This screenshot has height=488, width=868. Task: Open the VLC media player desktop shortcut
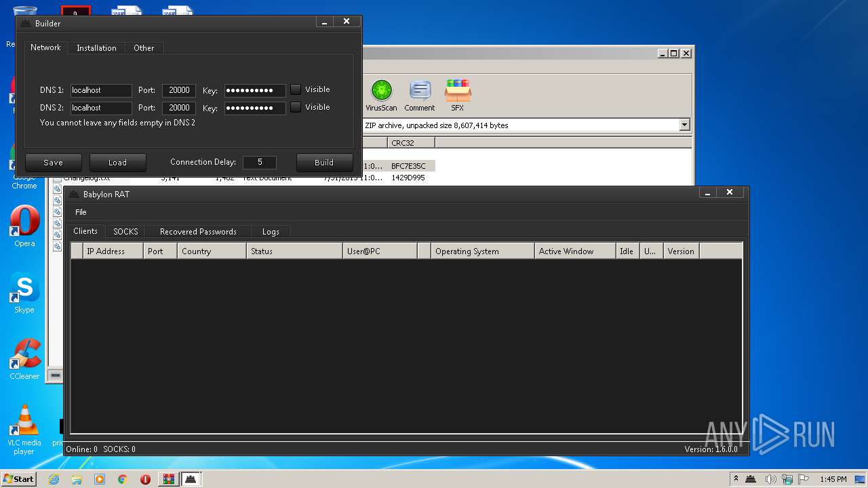[24, 430]
